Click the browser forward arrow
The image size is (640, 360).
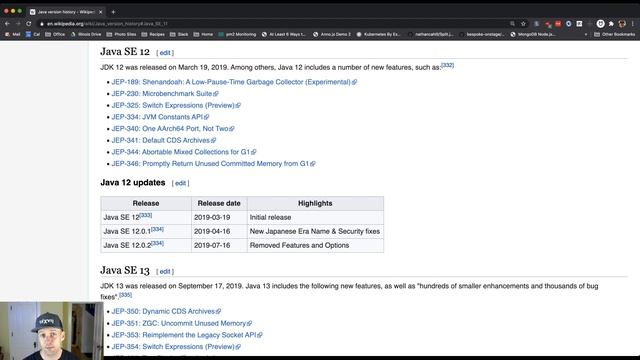[18, 24]
